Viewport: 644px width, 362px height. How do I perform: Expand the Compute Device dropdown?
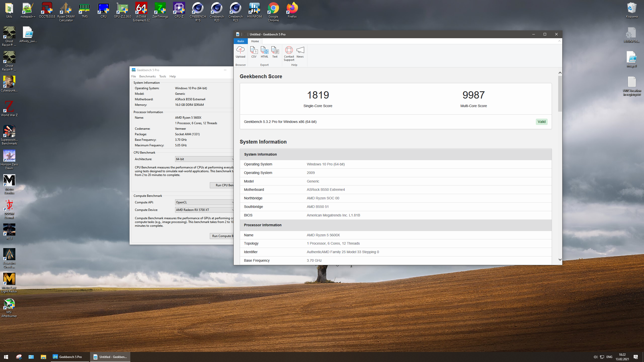pyautogui.click(x=204, y=210)
